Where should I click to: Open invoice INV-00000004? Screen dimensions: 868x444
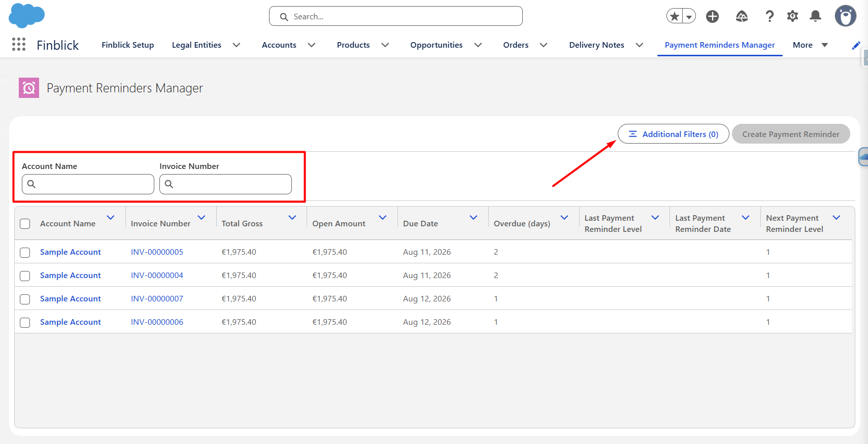[157, 276]
